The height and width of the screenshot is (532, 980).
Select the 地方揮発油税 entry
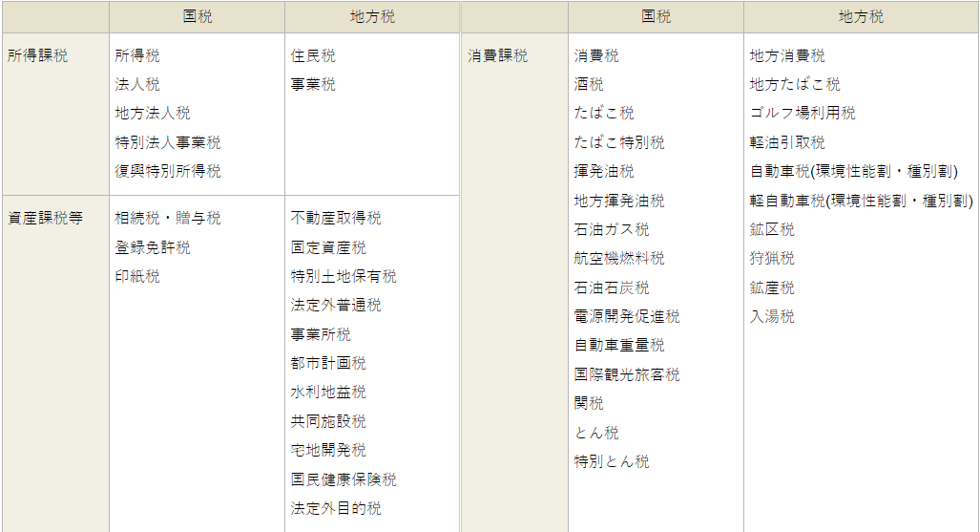tap(619, 201)
